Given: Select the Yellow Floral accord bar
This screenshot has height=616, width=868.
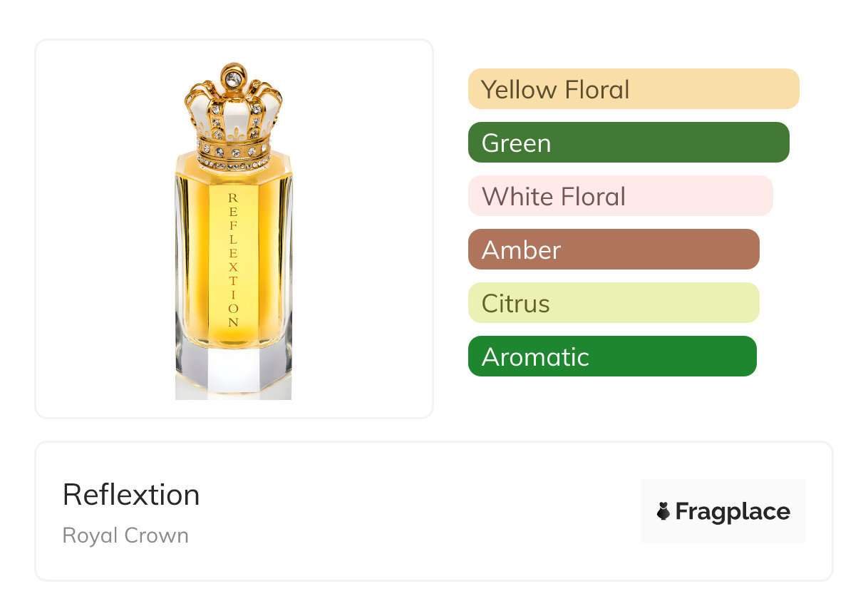Looking at the screenshot, I should coord(633,89).
